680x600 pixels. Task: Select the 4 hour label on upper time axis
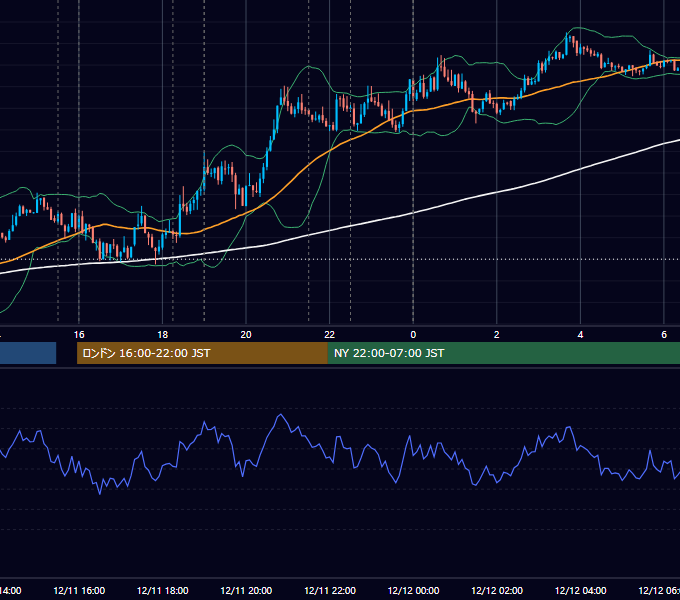point(580,335)
